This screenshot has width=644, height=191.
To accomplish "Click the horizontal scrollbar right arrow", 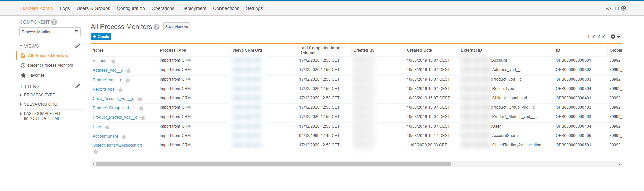I will (x=619, y=164).
